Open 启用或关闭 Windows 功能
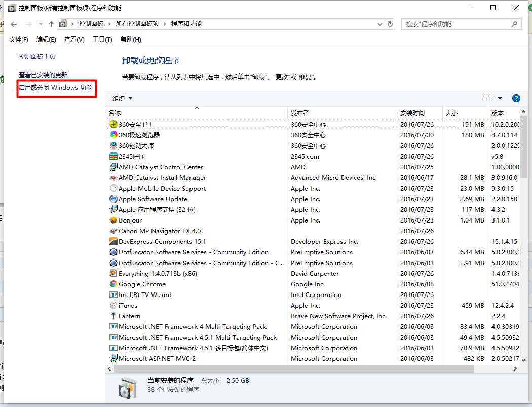 [x=56, y=87]
